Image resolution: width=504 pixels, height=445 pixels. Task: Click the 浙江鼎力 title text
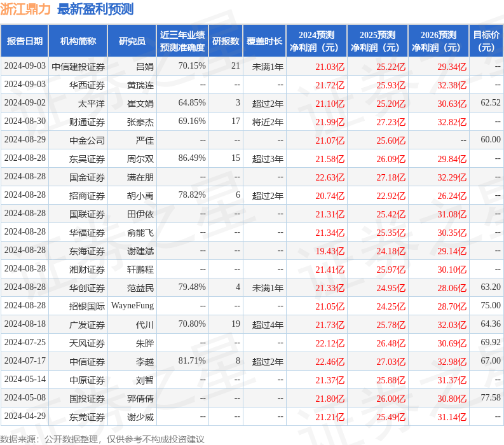25,9
